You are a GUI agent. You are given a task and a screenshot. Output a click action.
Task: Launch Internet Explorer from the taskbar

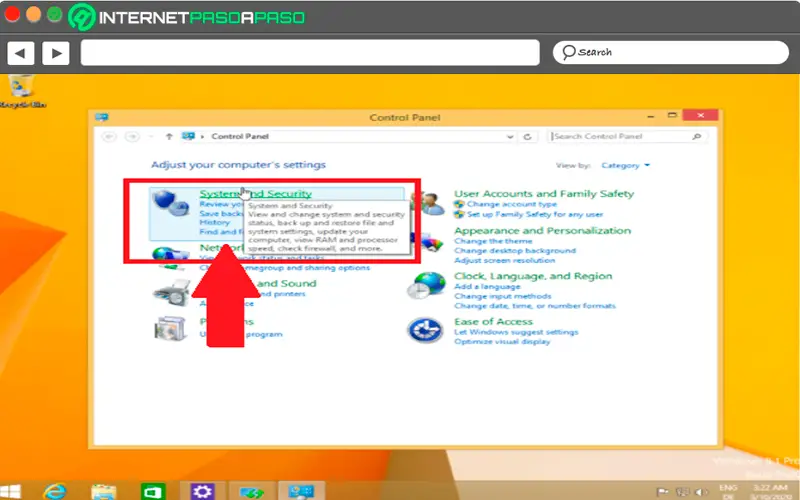tap(55, 492)
